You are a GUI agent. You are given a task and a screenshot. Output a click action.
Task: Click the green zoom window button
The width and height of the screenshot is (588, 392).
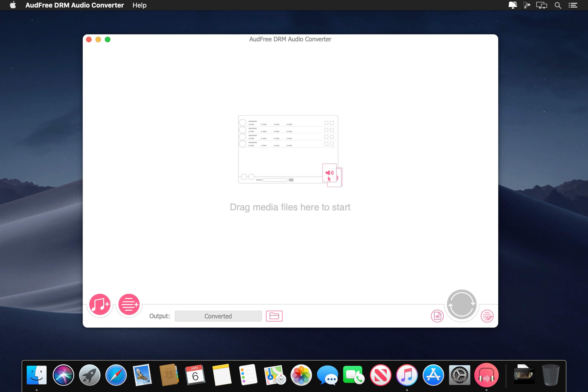coord(107,39)
